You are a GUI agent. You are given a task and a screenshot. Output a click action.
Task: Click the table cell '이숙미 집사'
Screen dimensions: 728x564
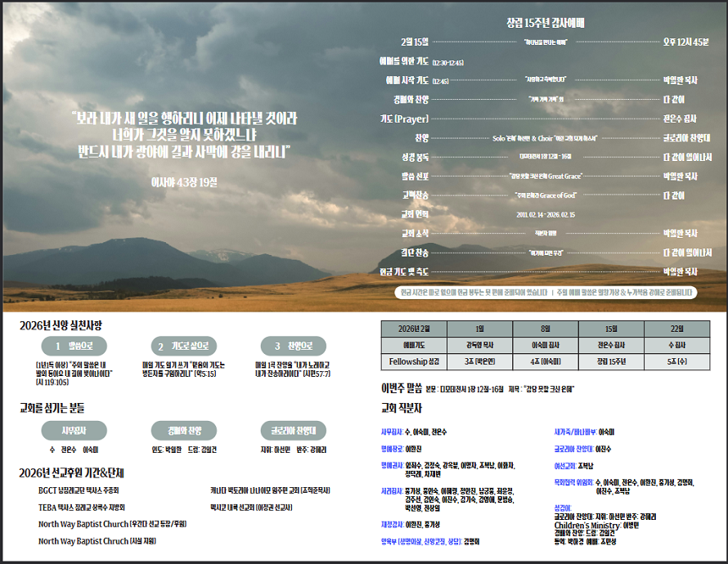[546, 345]
